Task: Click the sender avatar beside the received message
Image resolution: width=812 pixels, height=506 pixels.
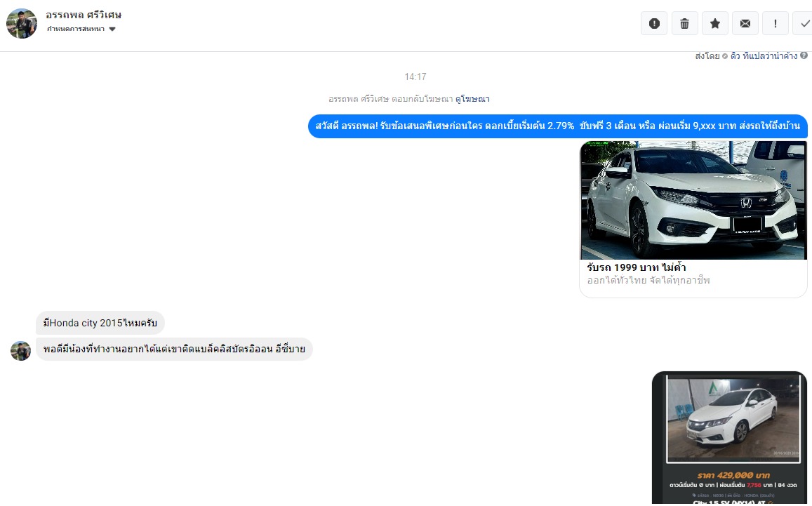Action: click(21, 351)
